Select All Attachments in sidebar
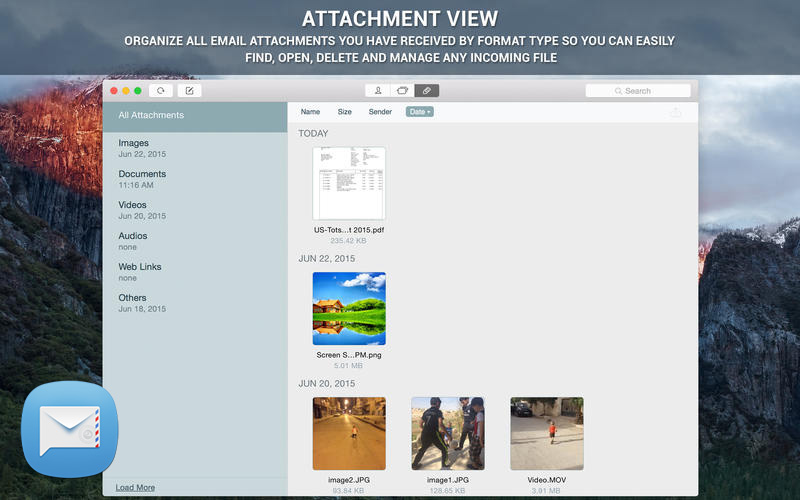800x500 pixels. tap(195, 115)
